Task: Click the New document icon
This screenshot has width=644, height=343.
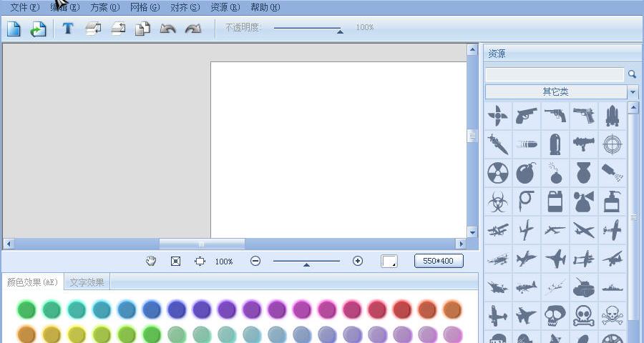Action: click(14, 29)
